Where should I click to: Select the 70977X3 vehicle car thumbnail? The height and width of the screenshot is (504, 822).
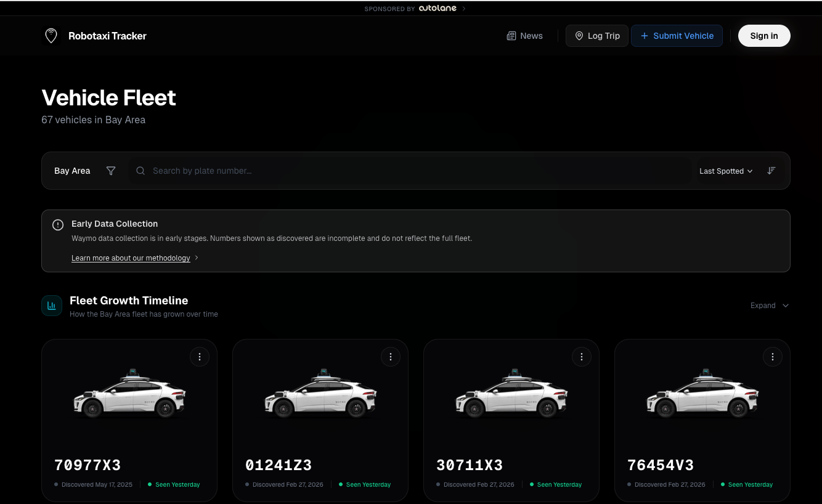[x=129, y=394]
